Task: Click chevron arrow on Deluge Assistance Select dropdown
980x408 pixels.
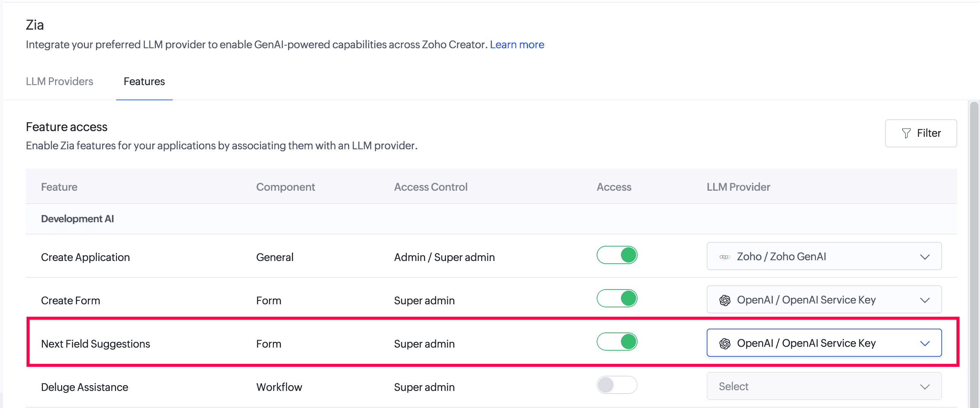Action: point(925,387)
